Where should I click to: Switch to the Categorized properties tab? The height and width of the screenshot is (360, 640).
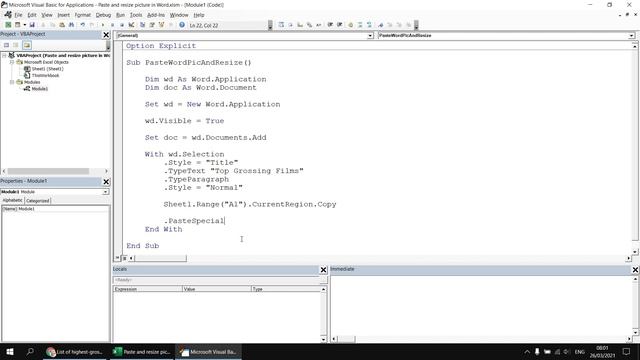point(38,201)
